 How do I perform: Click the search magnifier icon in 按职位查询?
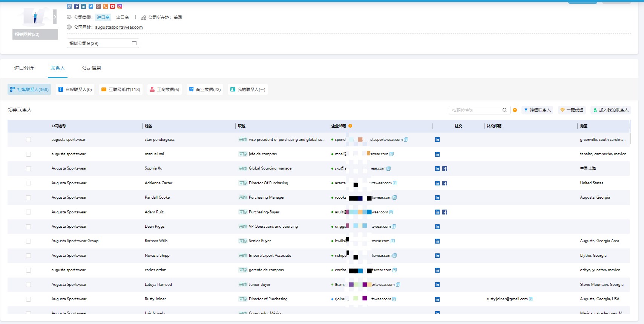pos(504,110)
